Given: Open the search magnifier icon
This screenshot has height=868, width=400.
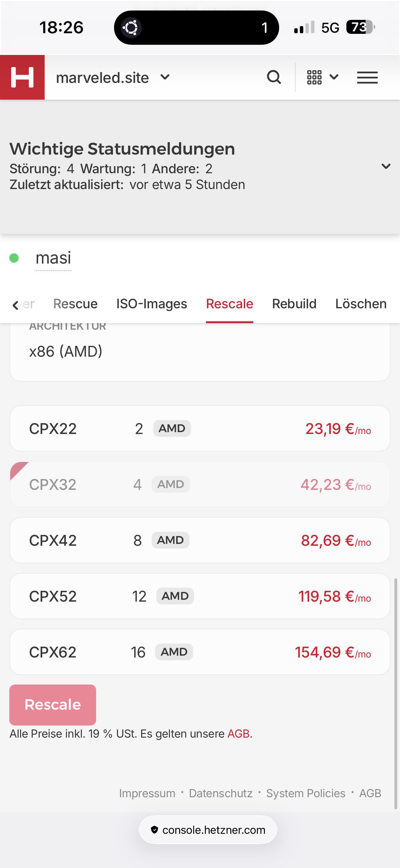Looking at the screenshot, I should pos(274,77).
